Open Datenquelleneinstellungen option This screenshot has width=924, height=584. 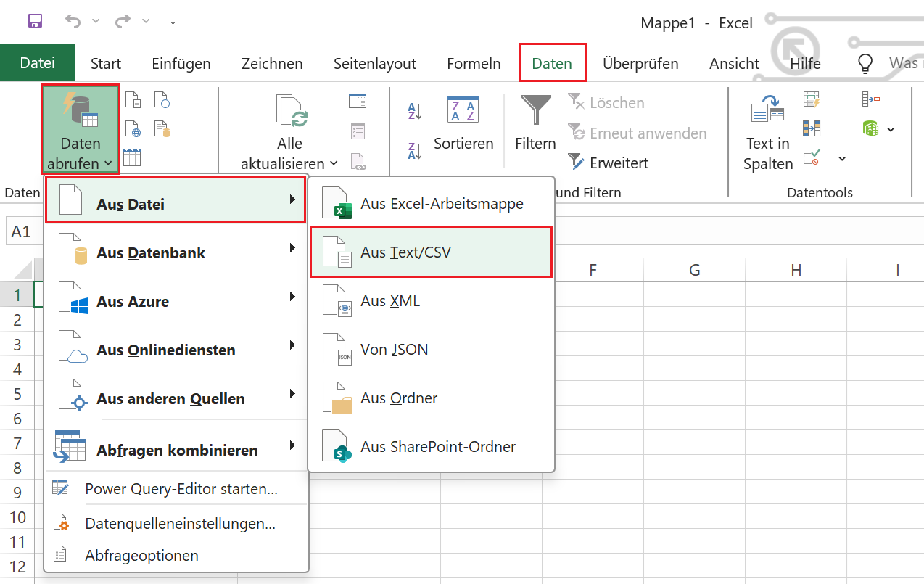(x=179, y=523)
